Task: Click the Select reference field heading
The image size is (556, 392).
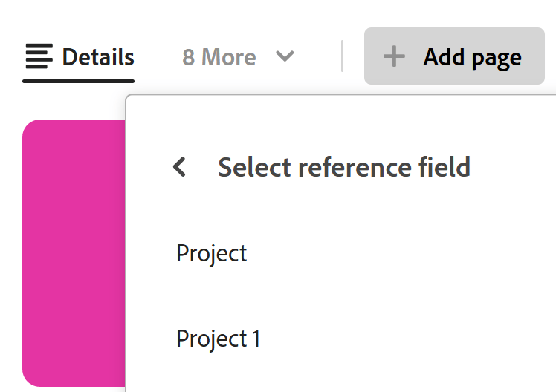Action: click(x=343, y=167)
